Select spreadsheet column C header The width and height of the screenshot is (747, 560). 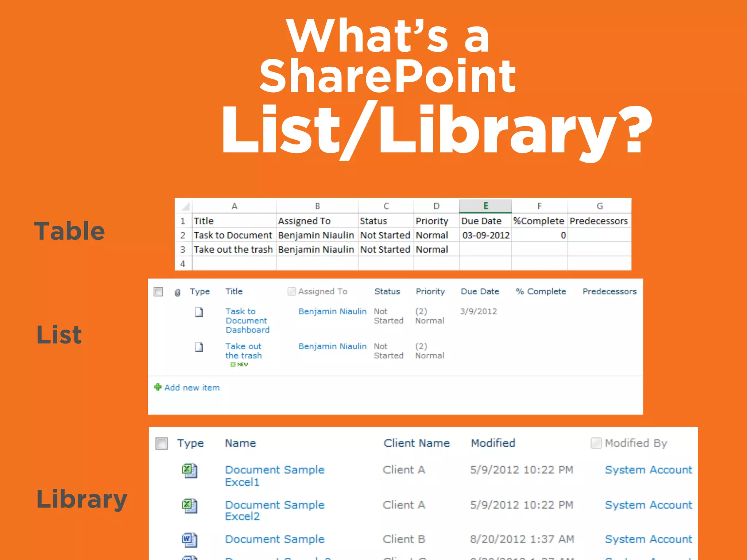coord(386,206)
